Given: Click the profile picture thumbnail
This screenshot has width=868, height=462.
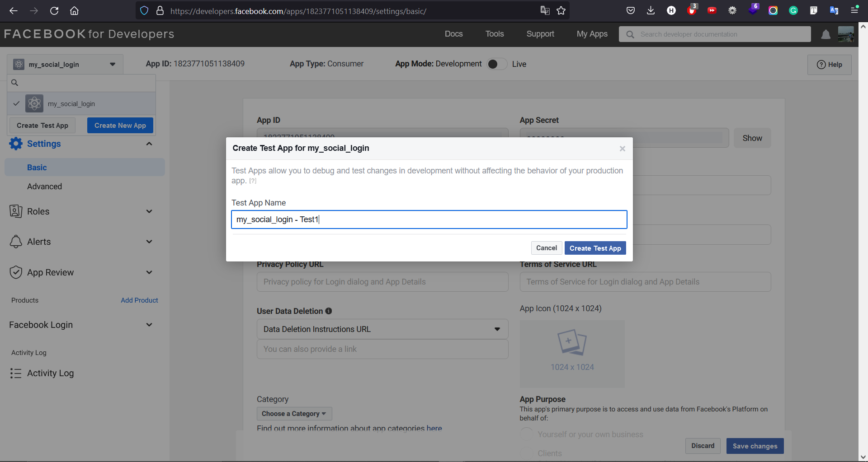Looking at the screenshot, I should [846, 34].
